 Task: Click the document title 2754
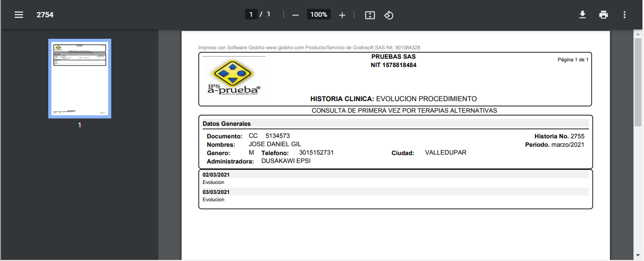[x=45, y=15]
